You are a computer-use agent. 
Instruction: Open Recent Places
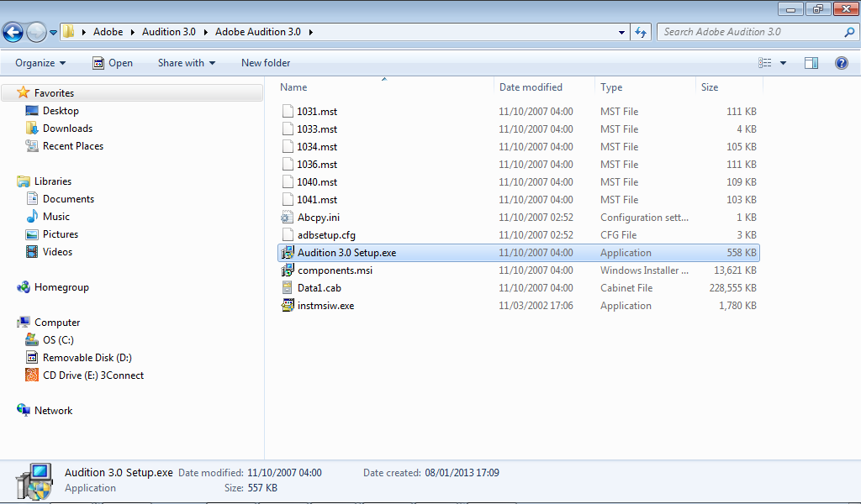[73, 146]
